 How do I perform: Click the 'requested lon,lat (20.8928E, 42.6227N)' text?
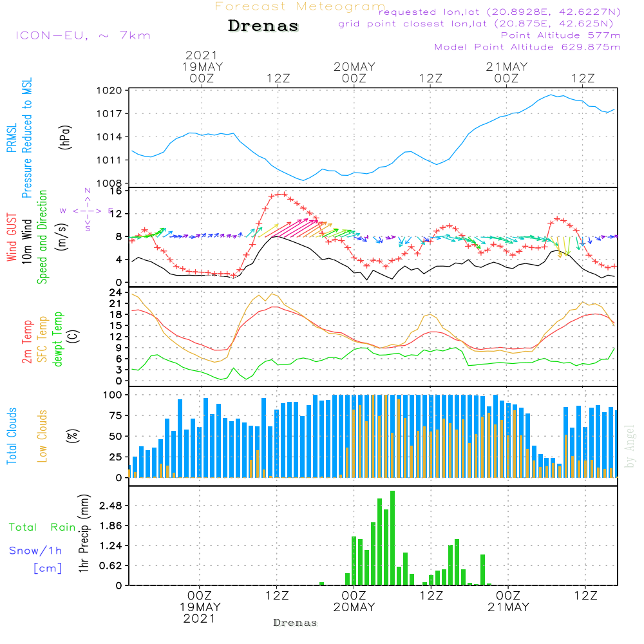[499, 12]
